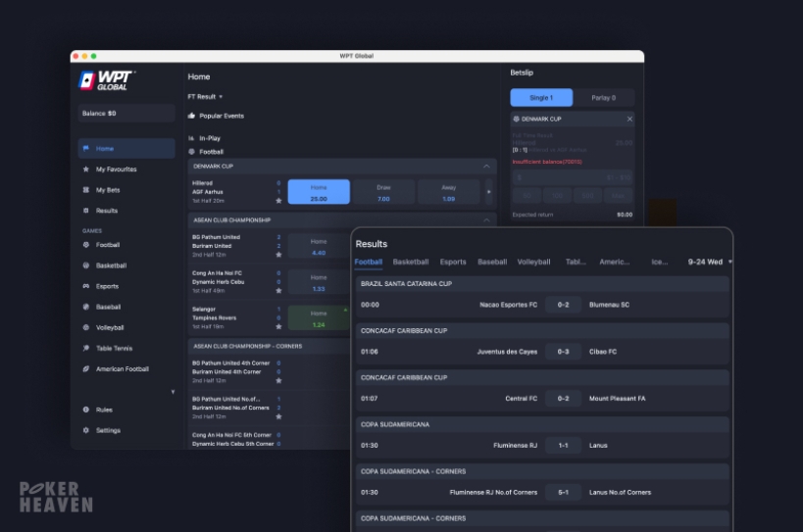Image resolution: width=803 pixels, height=532 pixels.
Task: Open the 9-24 Wed date dropdown
Action: coord(710,262)
